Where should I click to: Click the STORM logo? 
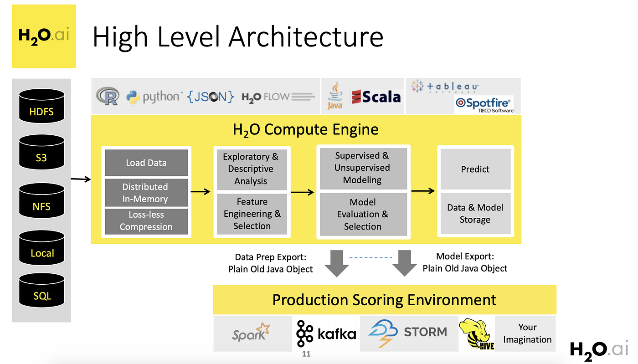tap(407, 334)
